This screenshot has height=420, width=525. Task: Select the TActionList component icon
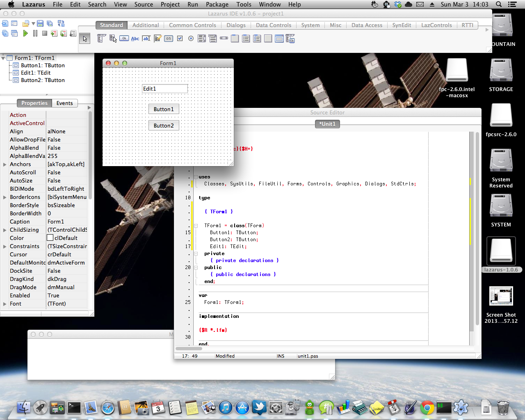tap(290, 39)
